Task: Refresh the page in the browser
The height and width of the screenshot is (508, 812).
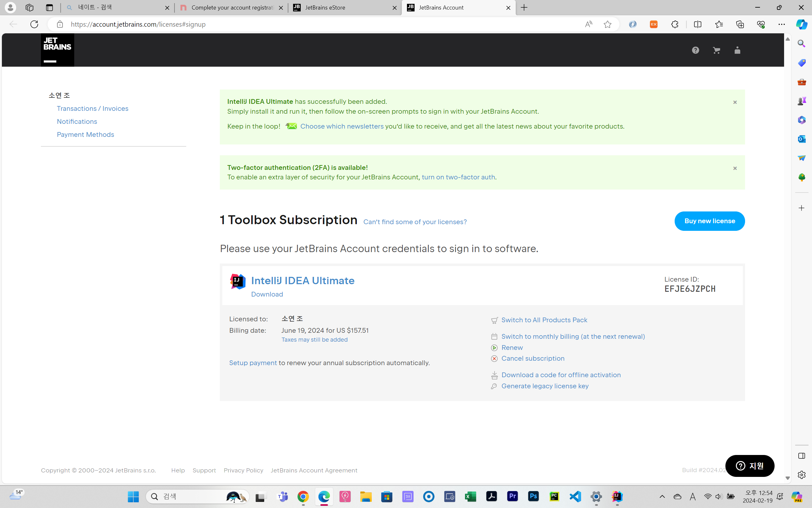Action: [x=34, y=24]
